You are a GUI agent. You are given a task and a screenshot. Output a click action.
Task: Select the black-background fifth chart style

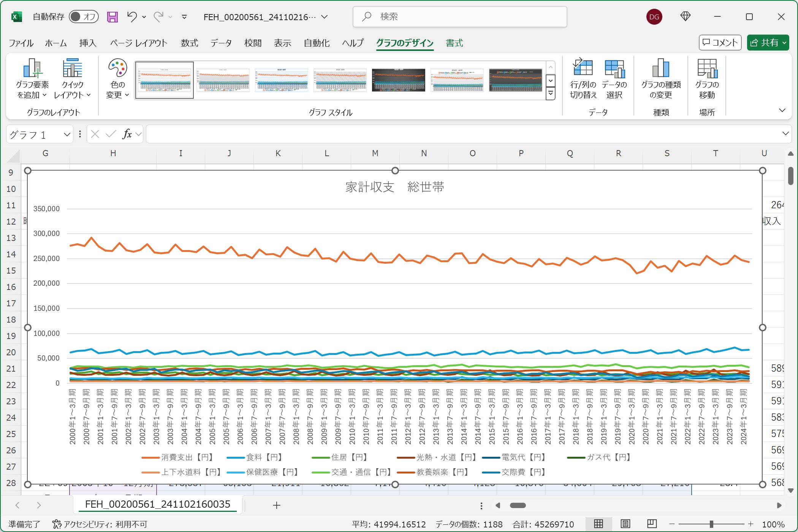coord(399,80)
